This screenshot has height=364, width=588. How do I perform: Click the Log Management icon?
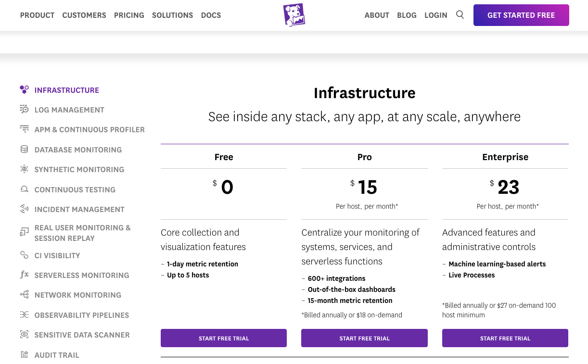24,109
